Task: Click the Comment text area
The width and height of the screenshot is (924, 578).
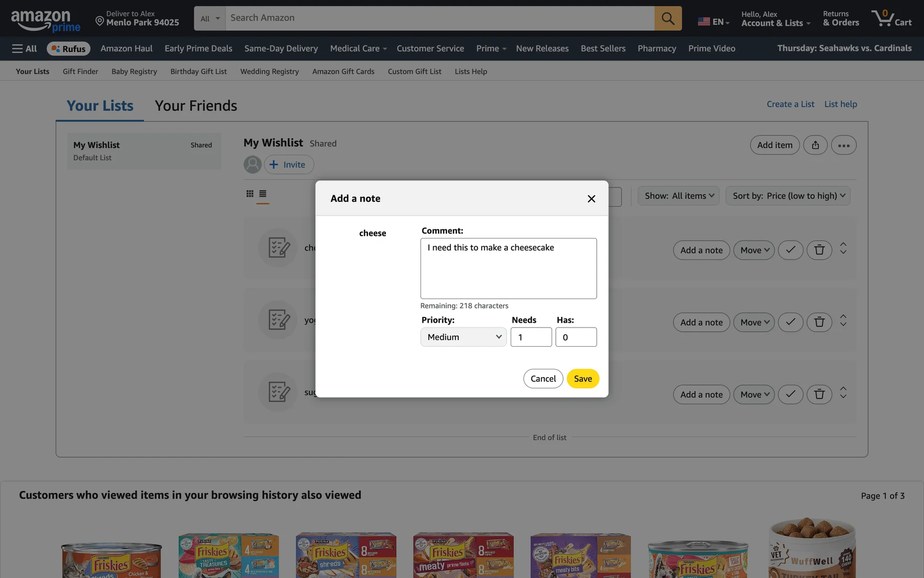Action: tap(508, 268)
